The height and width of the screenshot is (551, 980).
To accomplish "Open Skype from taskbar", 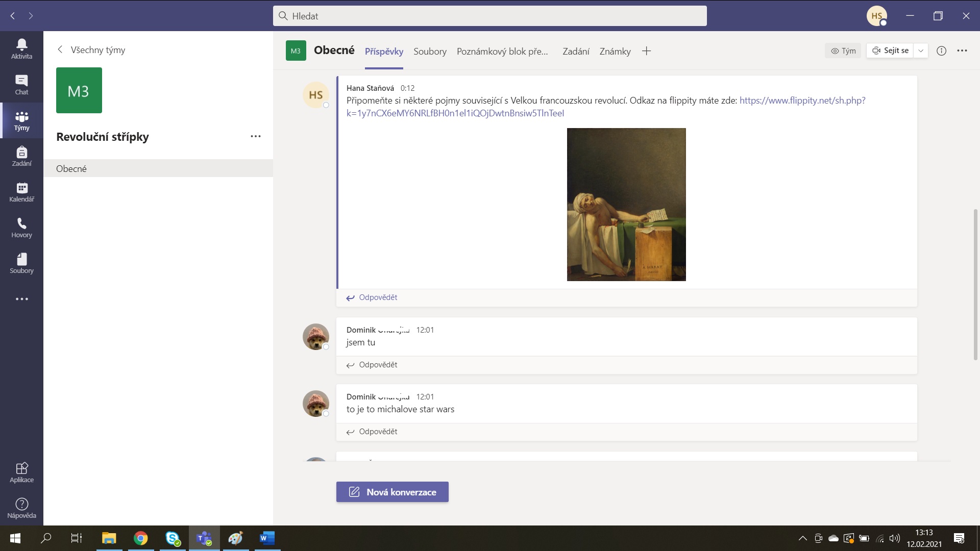I will pos(173,538).
